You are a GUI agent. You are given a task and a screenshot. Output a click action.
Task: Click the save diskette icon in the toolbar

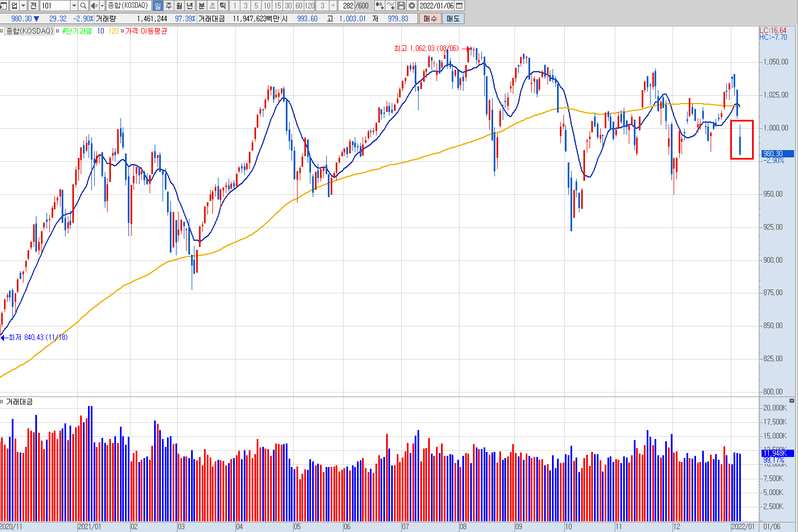401,6
